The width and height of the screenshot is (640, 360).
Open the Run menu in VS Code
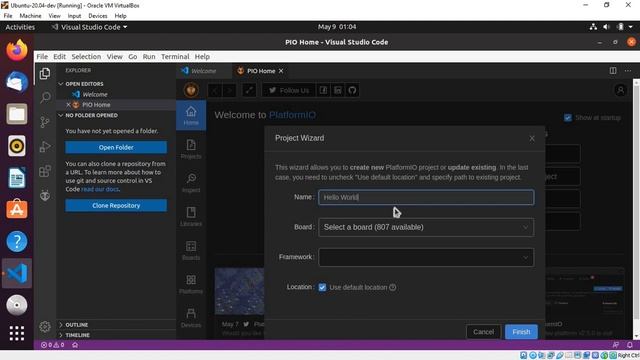[149, 56]
